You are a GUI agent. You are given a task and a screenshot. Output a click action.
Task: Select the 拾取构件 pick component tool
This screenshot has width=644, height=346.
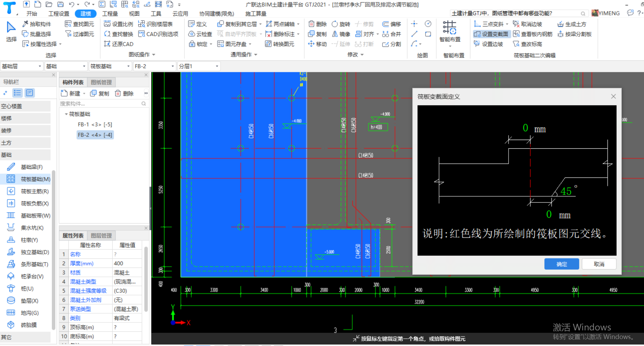point(37,24)
